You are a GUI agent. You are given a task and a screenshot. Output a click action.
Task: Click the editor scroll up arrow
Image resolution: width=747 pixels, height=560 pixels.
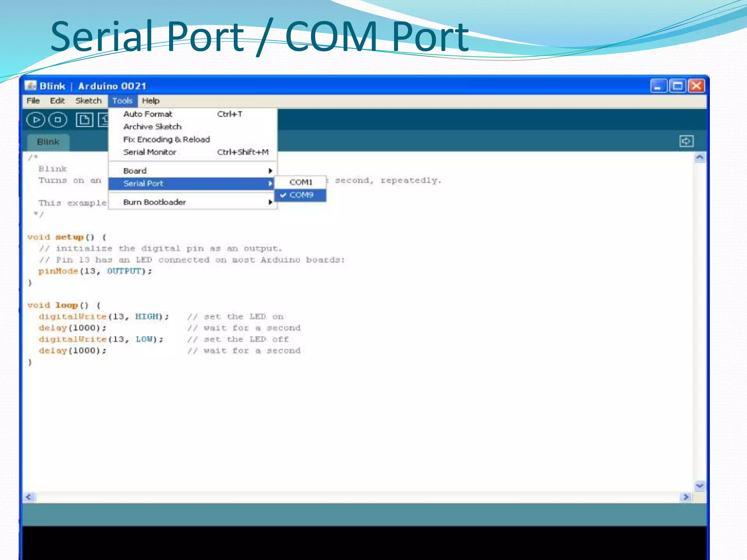coord(699,158)
